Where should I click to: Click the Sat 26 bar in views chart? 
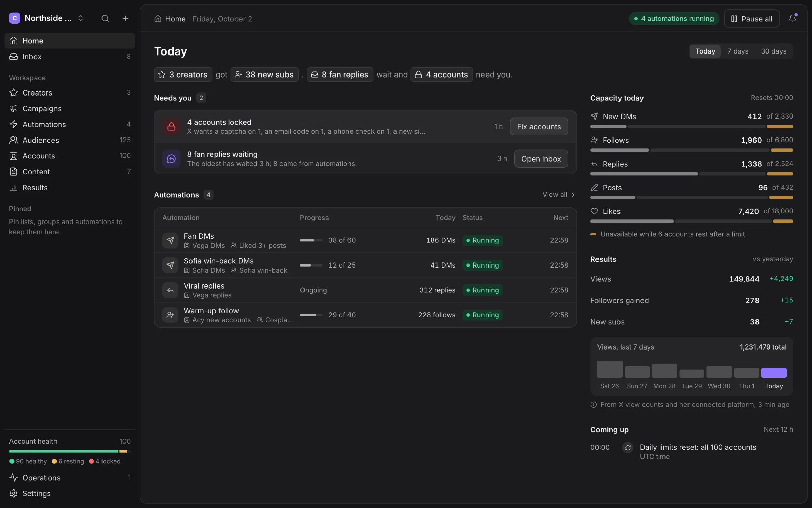610,369
